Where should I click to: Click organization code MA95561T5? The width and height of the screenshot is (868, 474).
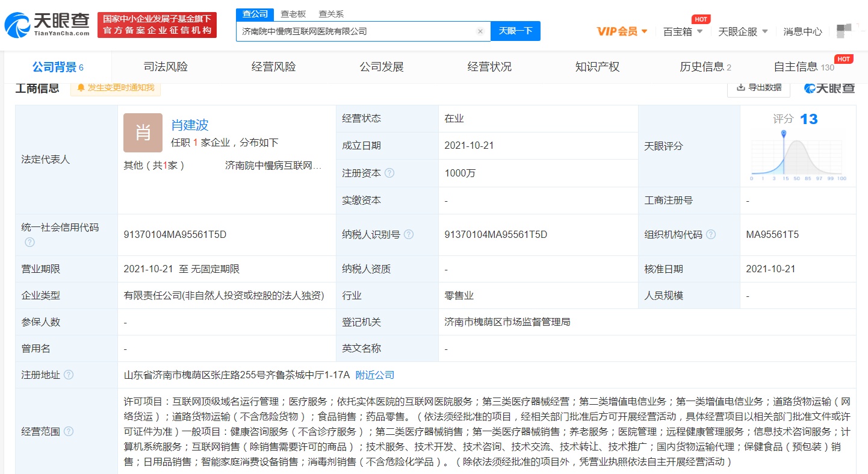click(772, 234)
